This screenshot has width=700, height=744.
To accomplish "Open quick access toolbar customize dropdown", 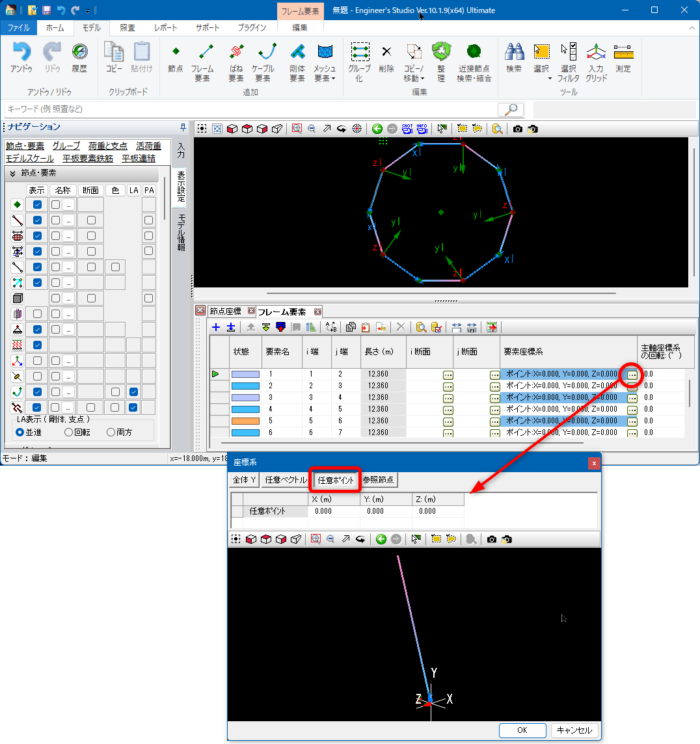I will (87, 10).
